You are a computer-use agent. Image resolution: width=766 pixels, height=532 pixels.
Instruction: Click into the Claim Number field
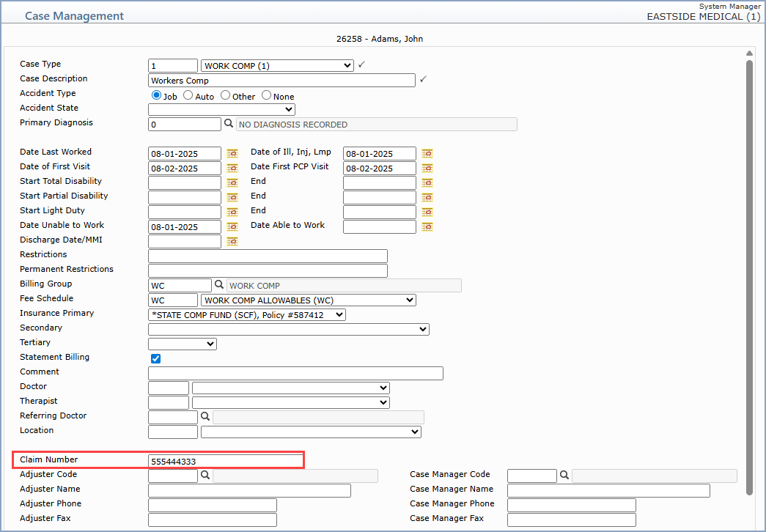[x=226, y=462]
